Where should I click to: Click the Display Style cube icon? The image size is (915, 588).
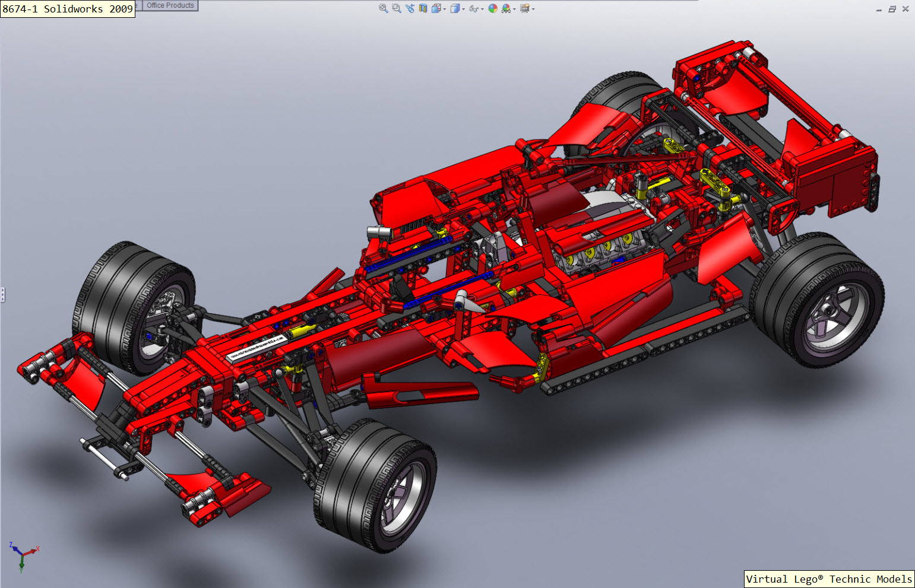455,8
